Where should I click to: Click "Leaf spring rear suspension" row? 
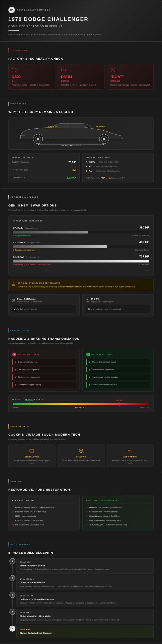(x=44, y=370)
